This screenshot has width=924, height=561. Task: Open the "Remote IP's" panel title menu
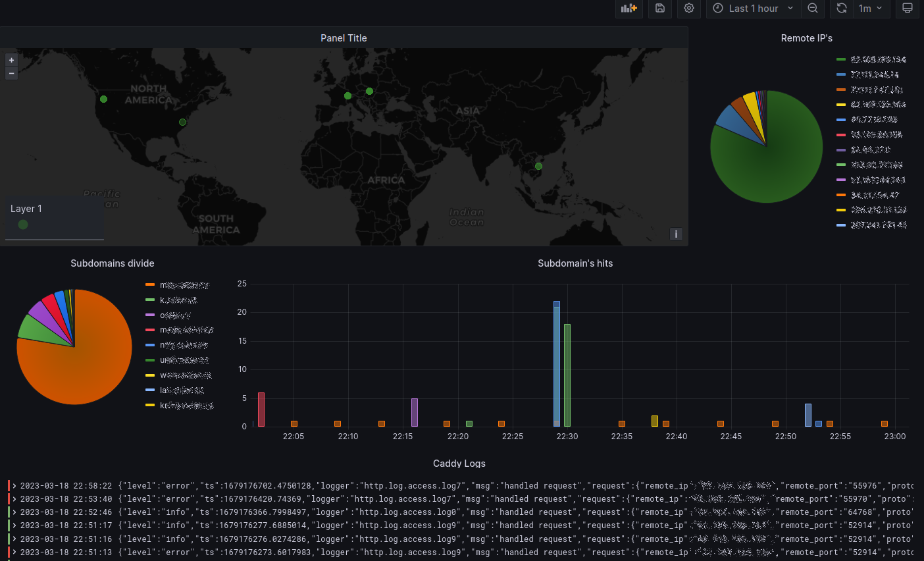pyautogui.click(x=806, y=38)
